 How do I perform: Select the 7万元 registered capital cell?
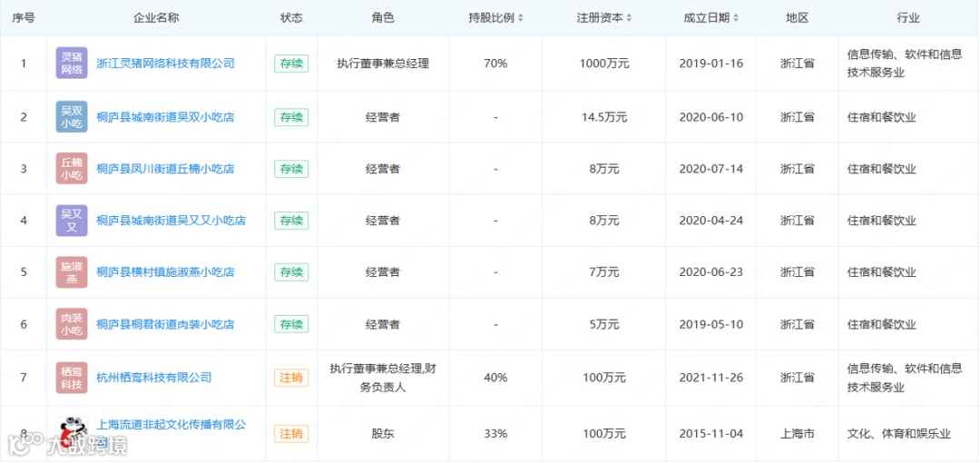coord(603,272)
